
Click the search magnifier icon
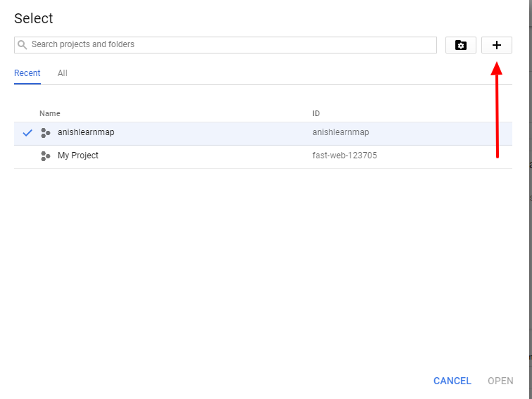click(x=23, y=44)
